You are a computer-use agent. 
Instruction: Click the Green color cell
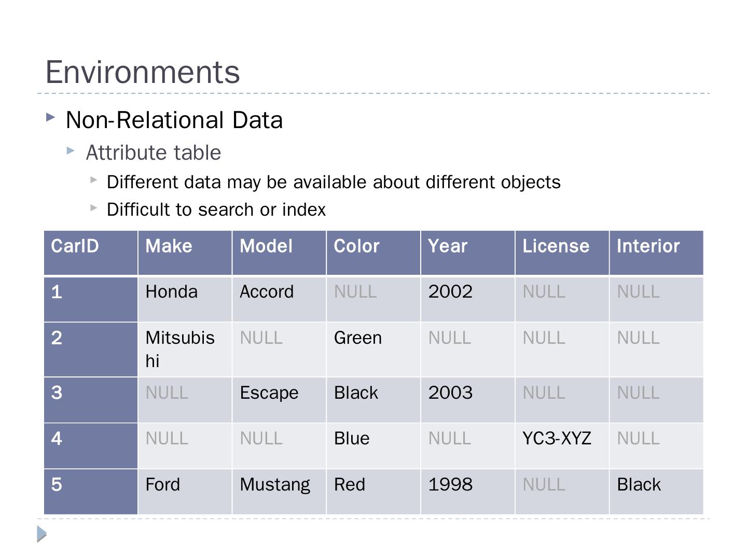(357, 338)
